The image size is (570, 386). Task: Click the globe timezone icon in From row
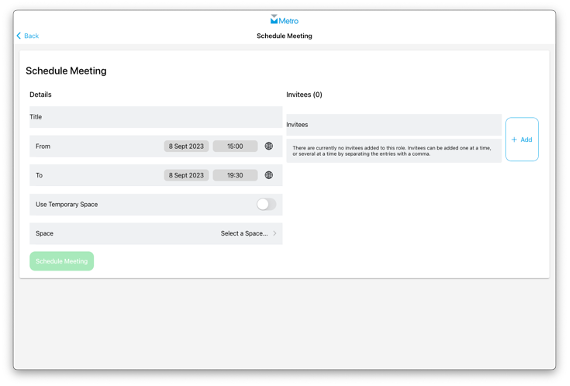click(x=269, y=146)
